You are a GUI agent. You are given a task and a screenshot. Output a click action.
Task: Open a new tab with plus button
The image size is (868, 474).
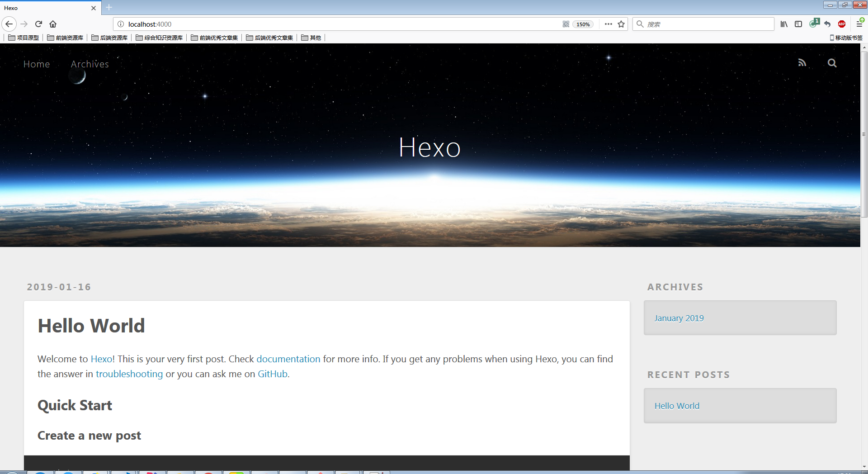(x=109, y=7)
